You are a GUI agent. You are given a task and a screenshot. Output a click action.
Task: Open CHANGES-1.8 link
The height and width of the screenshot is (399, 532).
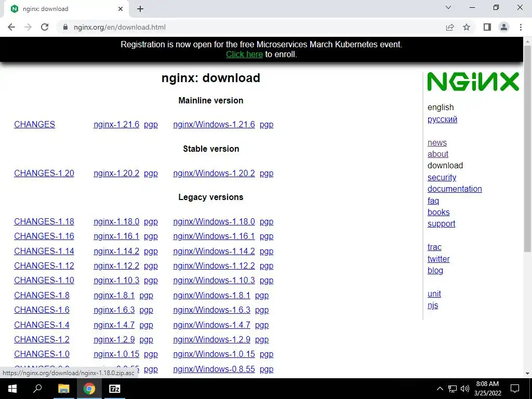click(42, 295)
